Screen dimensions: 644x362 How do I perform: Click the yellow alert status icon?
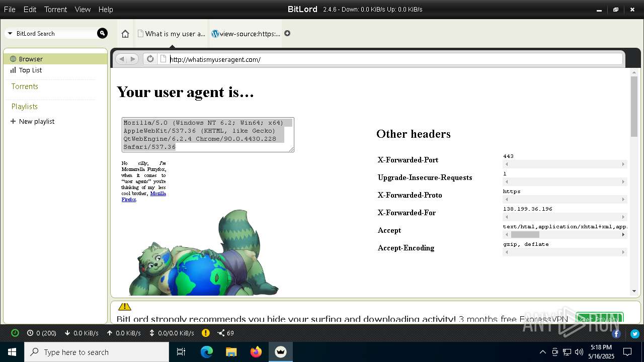(206, 333)
